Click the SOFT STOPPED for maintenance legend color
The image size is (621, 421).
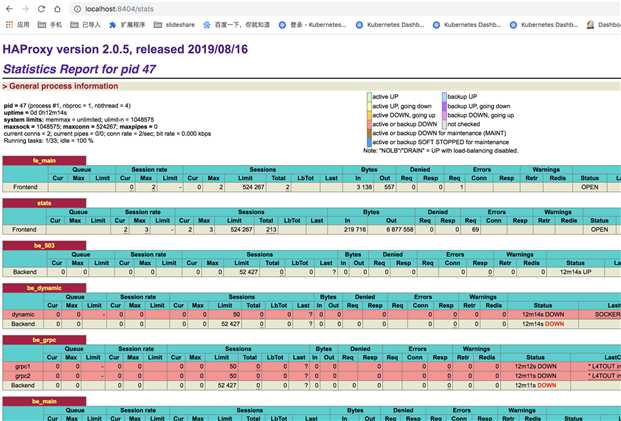370,142
